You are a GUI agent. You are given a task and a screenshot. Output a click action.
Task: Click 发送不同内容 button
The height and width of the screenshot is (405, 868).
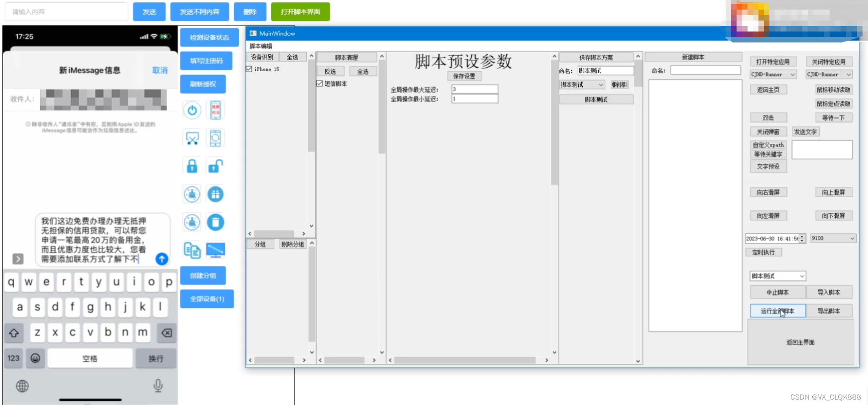tap(199, 12)
